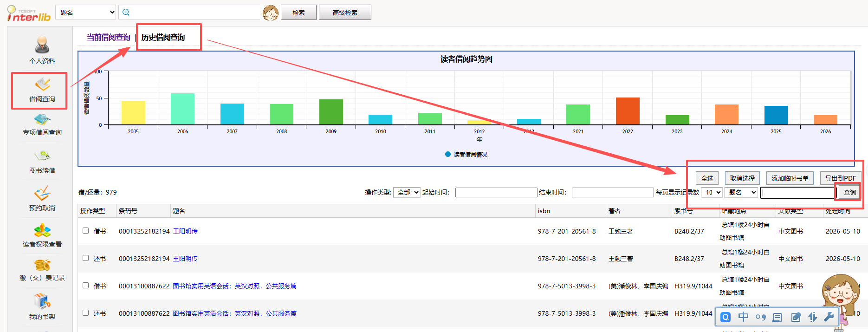Tick the checkbox for first 借书 王阳明传 row

pos(85,230)
